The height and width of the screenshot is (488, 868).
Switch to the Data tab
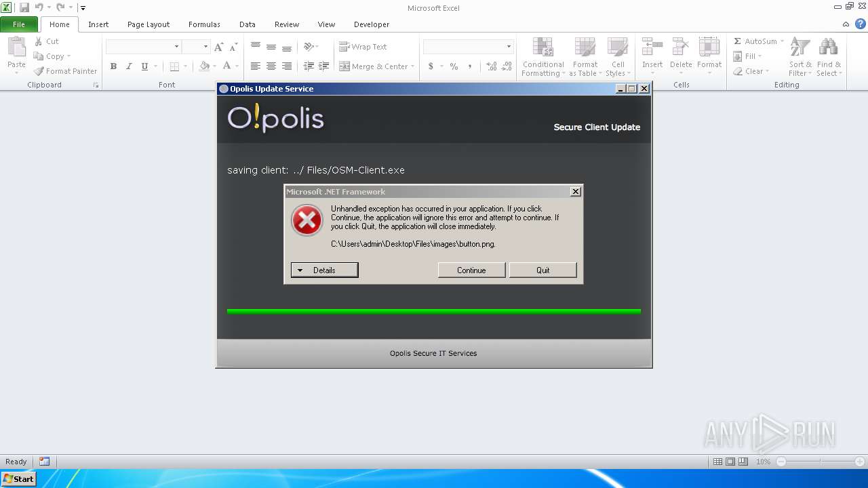tap(248, 24)
